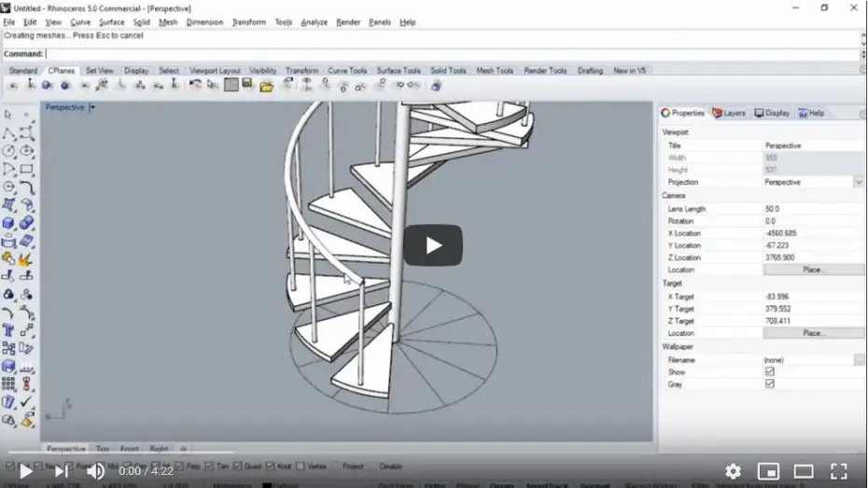Toggle the Perp osnap checkbox
The image size is (868, 488).
point(179,467)
